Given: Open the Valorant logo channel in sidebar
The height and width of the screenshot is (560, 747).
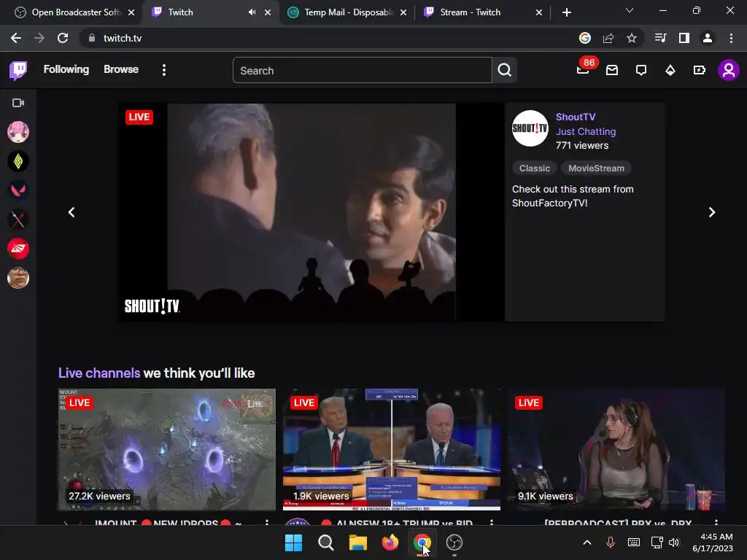Looking at the screenshot, I should (x=18, y=190).
